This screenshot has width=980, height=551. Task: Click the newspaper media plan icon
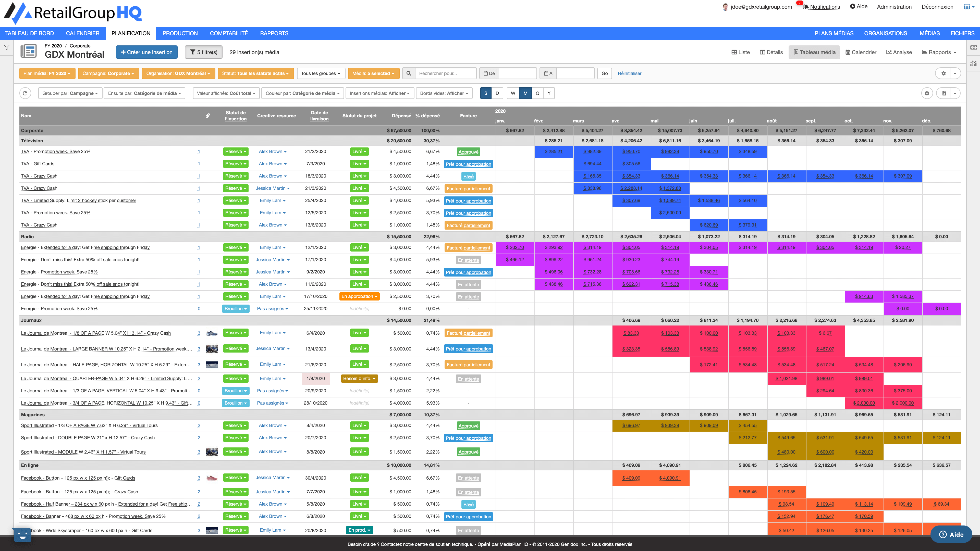pos(29,51)
